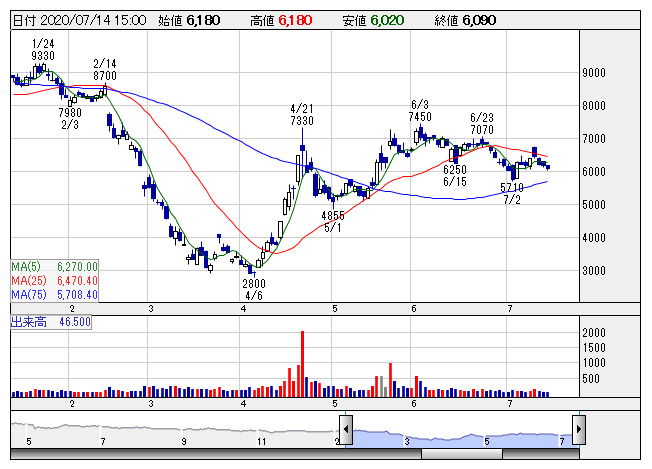This screenshot has width=652, height=469.
Task: Click the 2/14 8700 annotation
Action: (104, 69)
